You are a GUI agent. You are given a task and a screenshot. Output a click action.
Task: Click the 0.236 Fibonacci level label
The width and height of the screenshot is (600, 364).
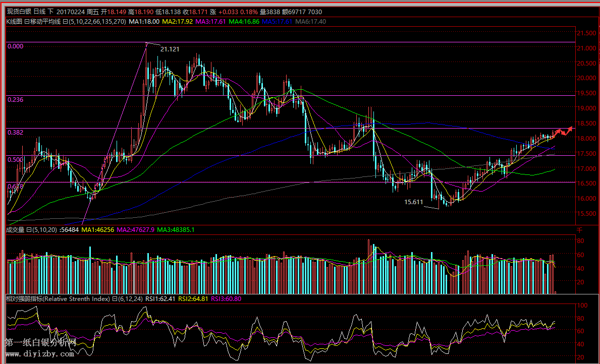point(16,100)
